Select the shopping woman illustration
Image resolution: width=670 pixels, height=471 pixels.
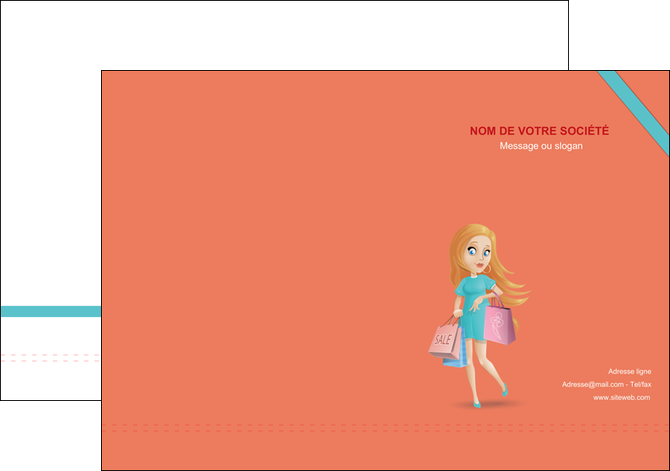click(480, 315)
